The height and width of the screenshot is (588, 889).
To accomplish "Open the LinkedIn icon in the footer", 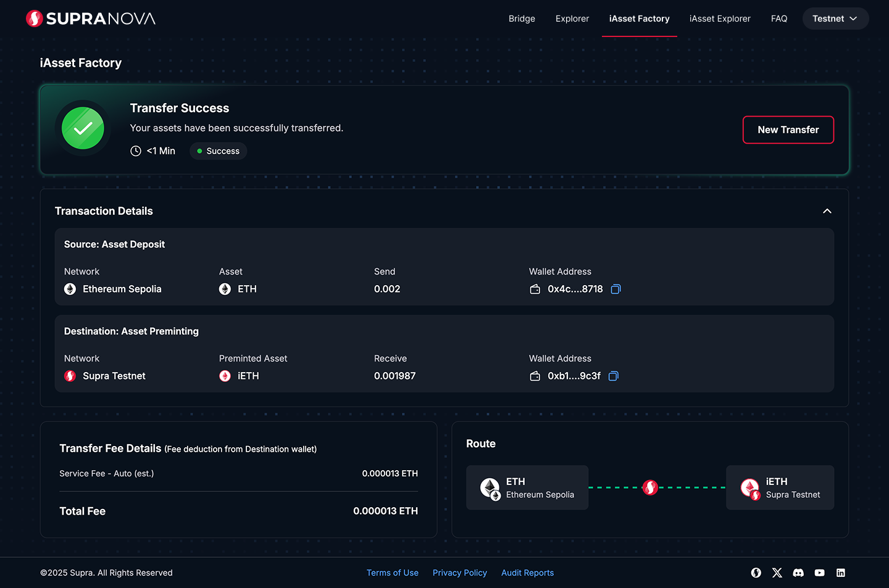I will click(841, 573).
